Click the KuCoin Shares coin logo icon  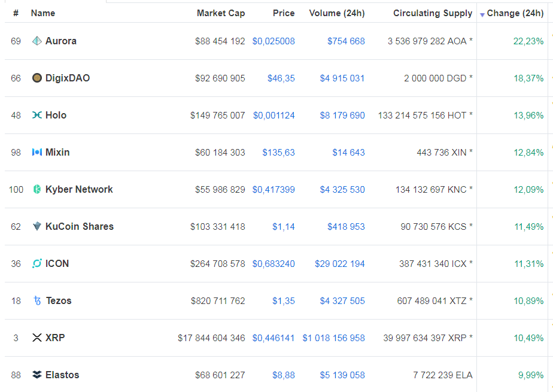[x=37, y=226]
